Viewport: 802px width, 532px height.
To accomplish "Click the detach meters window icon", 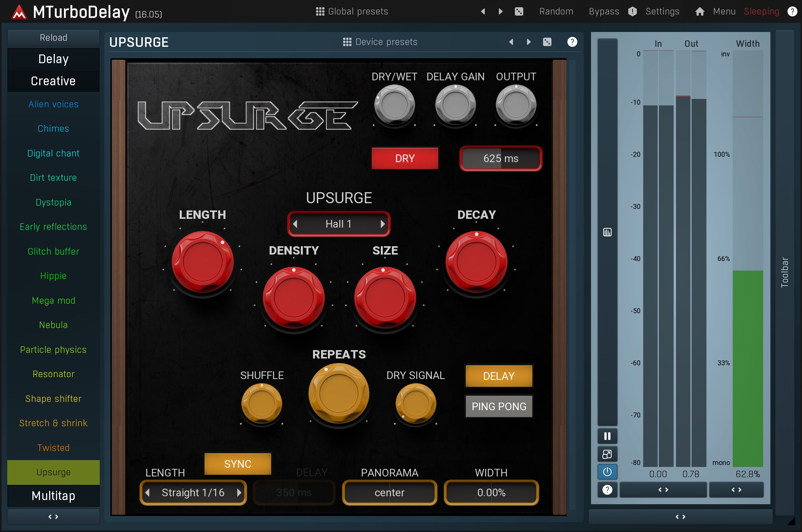I will coord(607,454).
